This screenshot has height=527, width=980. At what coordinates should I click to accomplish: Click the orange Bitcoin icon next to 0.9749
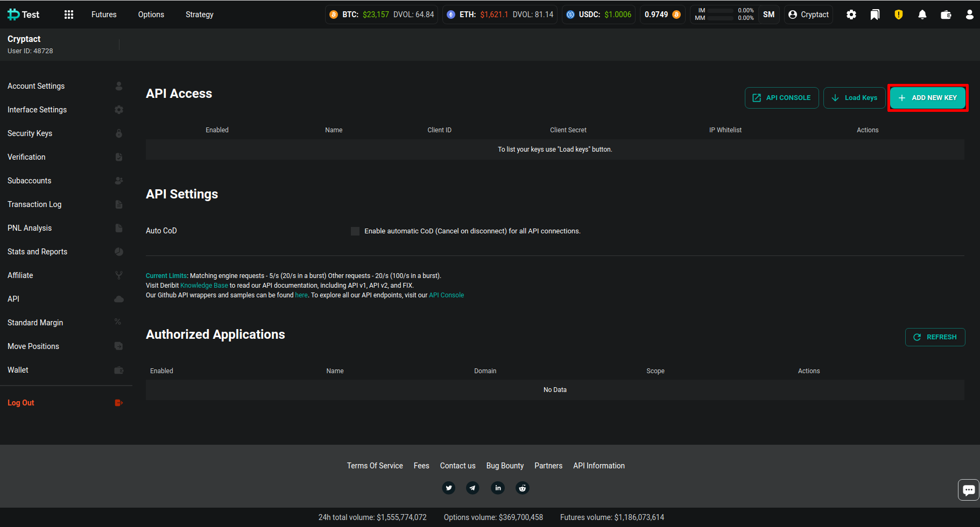(x=676, y=15)
